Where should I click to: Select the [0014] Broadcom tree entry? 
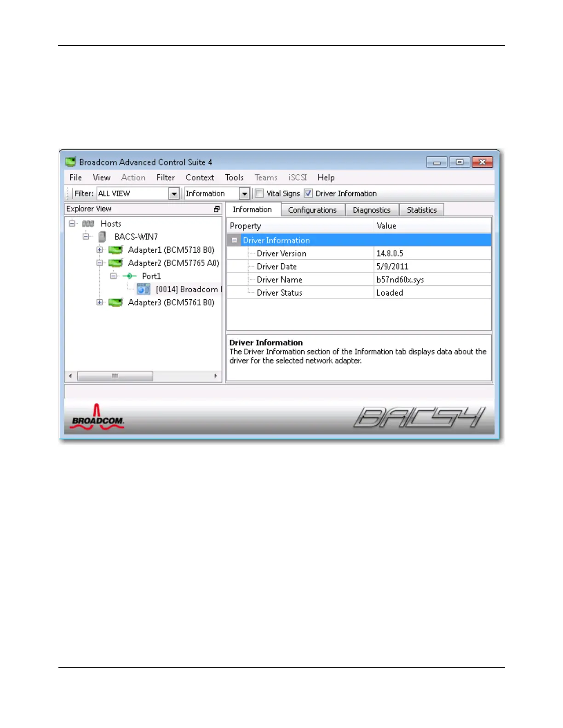point(188,289)
